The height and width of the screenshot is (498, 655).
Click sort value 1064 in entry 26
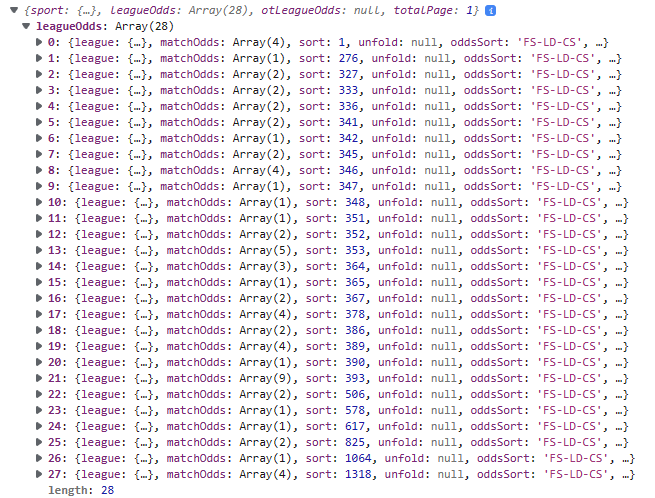pyautogui.click(x=358, y=458)
